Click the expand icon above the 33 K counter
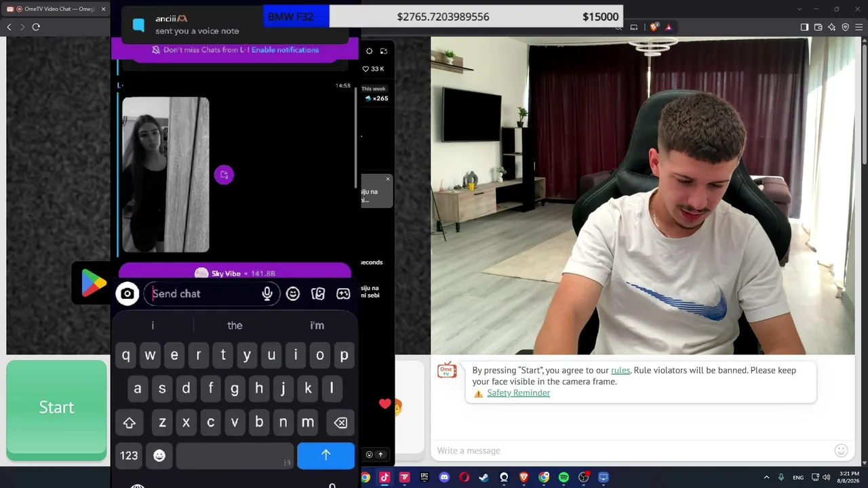The height and width of the screenshot is (488, 868). [384, 51]
